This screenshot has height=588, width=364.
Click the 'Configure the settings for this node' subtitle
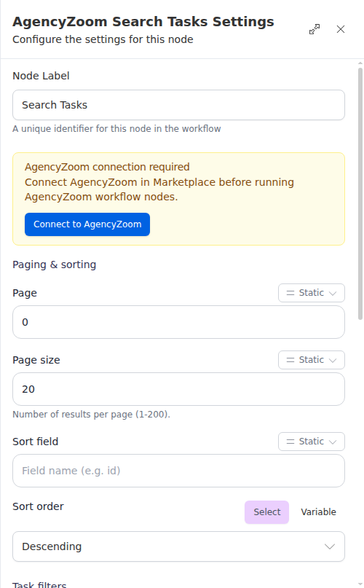pyautogui.click(x=103, y=39)
